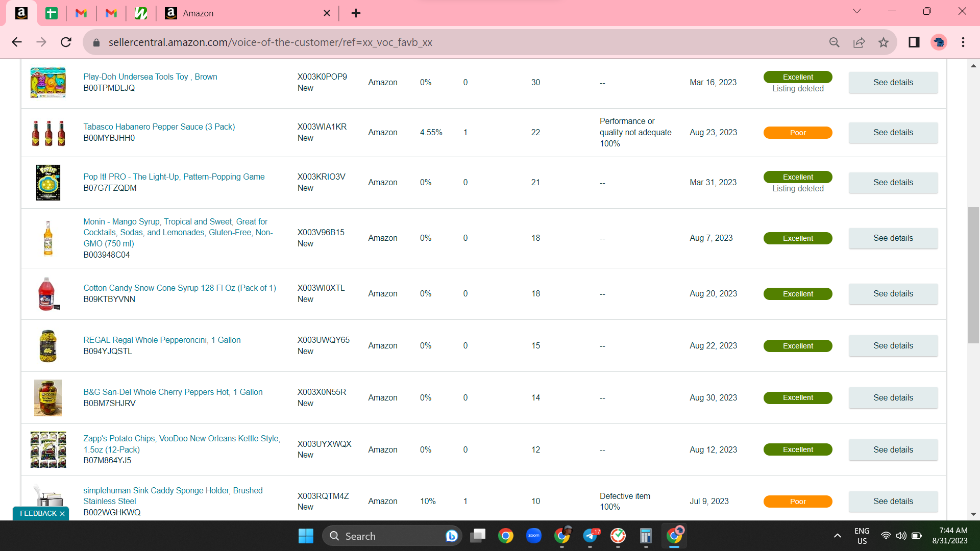This screenshot has width=980, height=551.
Task: See details for simplehuman Sink Caddy
Action: point(893,501)
